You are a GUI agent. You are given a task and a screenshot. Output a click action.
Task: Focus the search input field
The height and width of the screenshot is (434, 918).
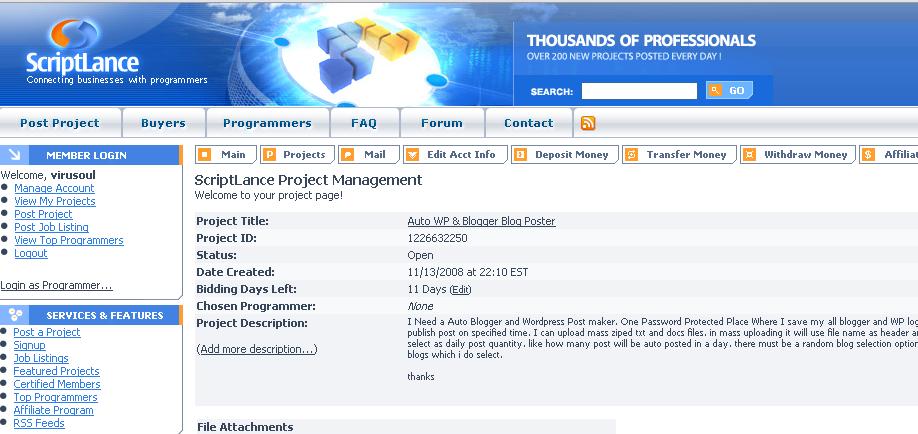(x=639, y=91)
